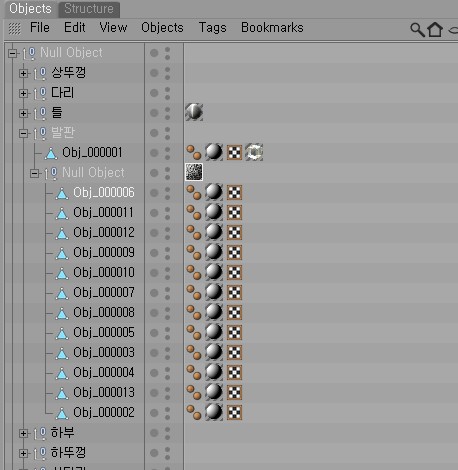Click the home icon in the toolbar
The height and width of the screenshot is (470, 458).
[x=435, y=29]
